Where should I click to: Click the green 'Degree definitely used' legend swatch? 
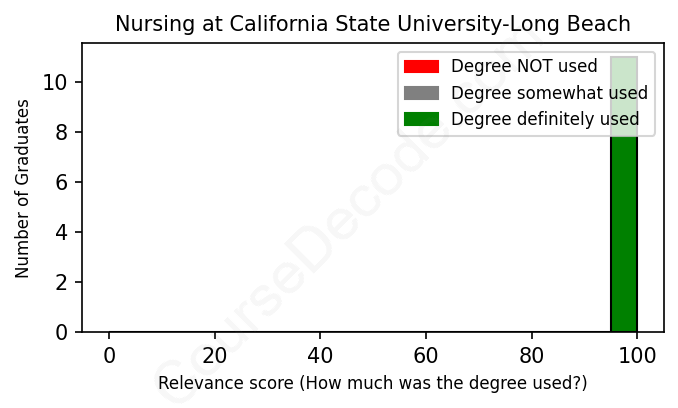point(421,120)
